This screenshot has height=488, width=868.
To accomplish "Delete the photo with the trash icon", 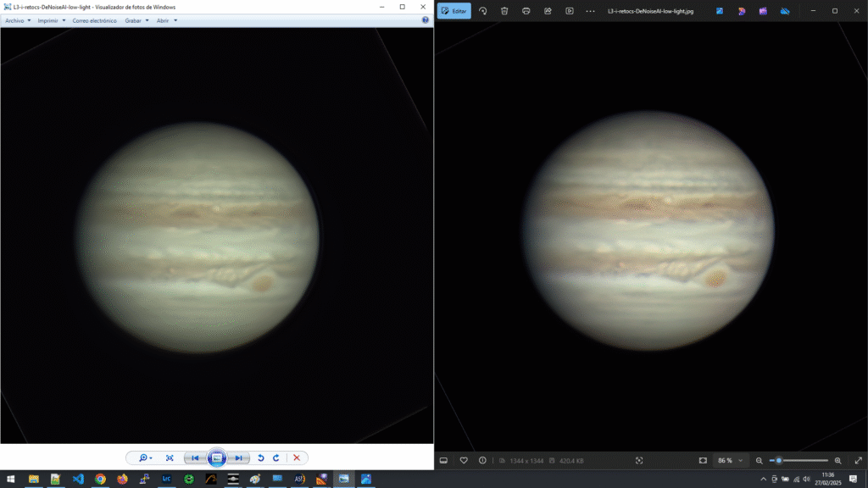I will [x=504, y=11].
